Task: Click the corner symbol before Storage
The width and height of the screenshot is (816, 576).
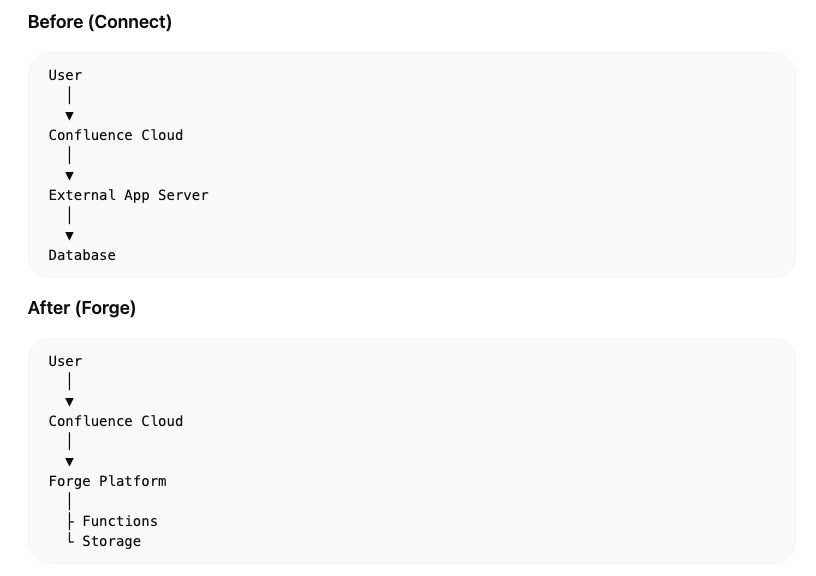Action: [x=70, y=540]
